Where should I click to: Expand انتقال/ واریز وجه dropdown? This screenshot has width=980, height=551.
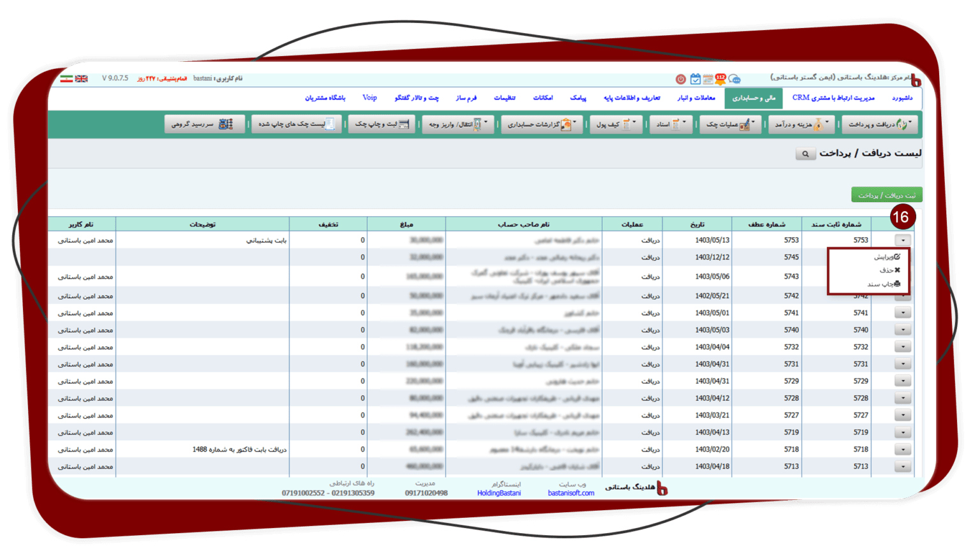tap(457, 124)
